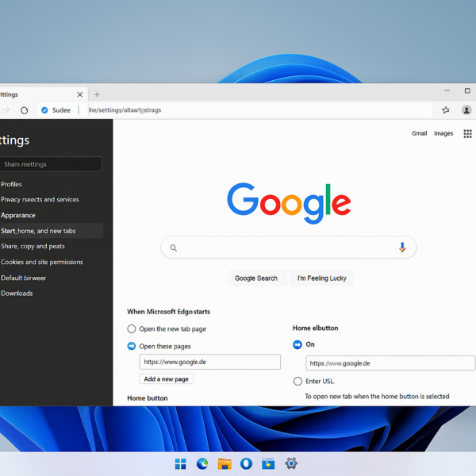
Task: Click the "I'm Feeling Lucky" button
Action: 321,278
